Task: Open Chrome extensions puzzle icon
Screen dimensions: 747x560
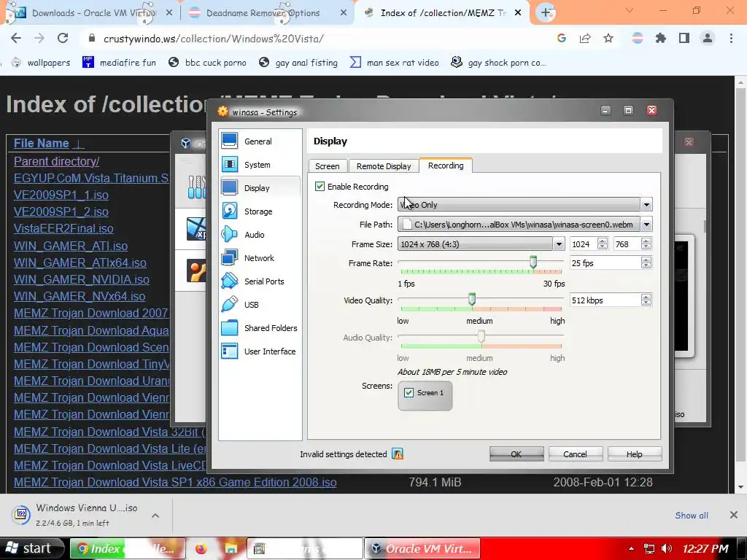Action: (660, 38)
